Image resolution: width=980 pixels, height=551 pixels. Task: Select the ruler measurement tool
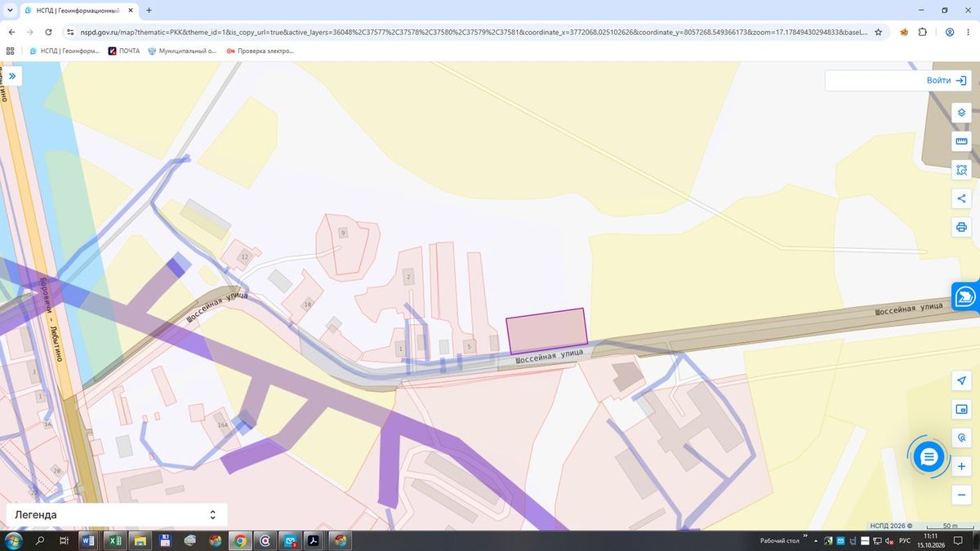pos(961,141)
